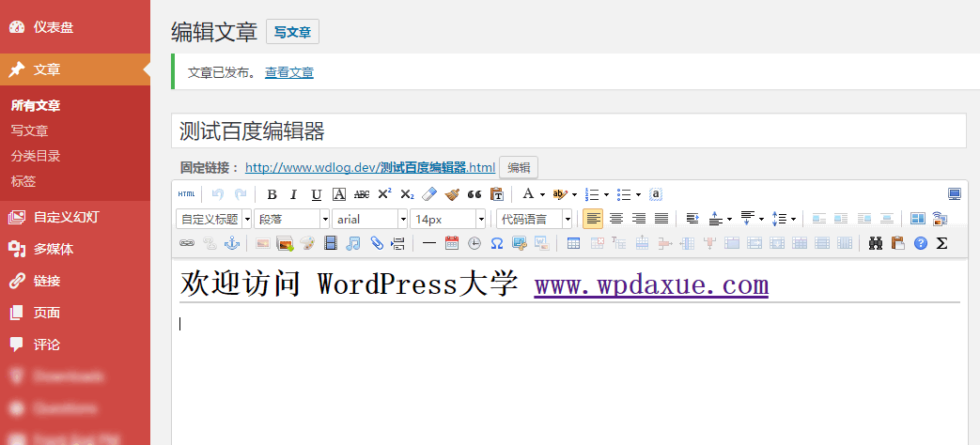The height and width of the screenshot is (445, 980).
Task: Expand the space-before-paragraph dropdown
Action: 729,219
